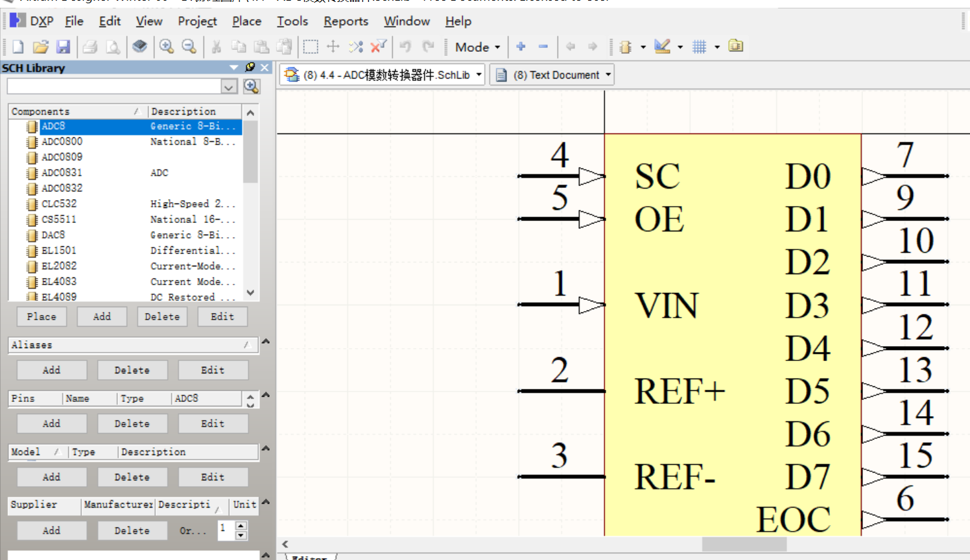970x560 pixels.
Task: Add a component part with the blue plus icon
Action: click(x=521, y=47)
